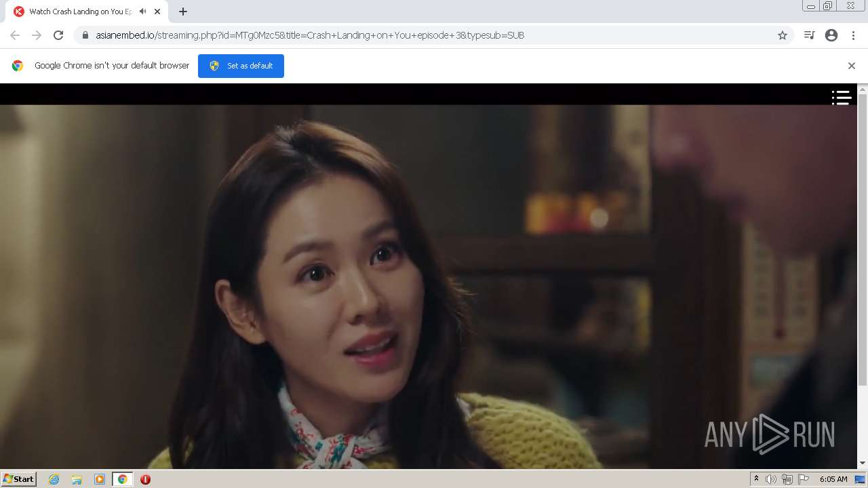
Task: Click the asianembed.io address bar
Action: click(434, 35)
